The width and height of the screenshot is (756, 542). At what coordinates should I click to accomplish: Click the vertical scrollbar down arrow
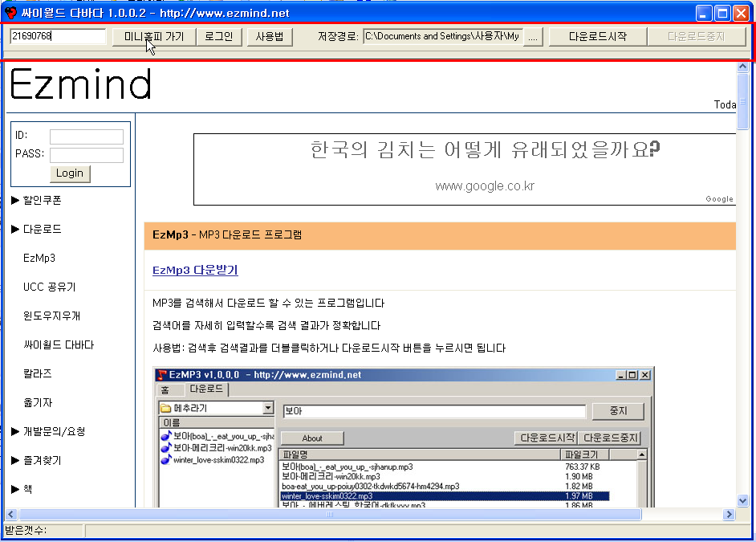click(x=742, y=500)
